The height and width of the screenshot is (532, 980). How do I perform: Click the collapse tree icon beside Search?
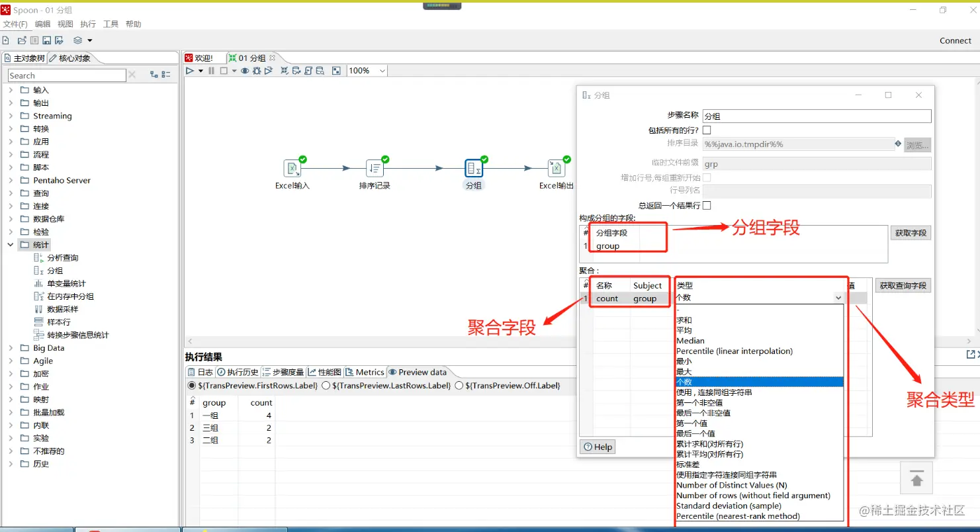[166, 75]
